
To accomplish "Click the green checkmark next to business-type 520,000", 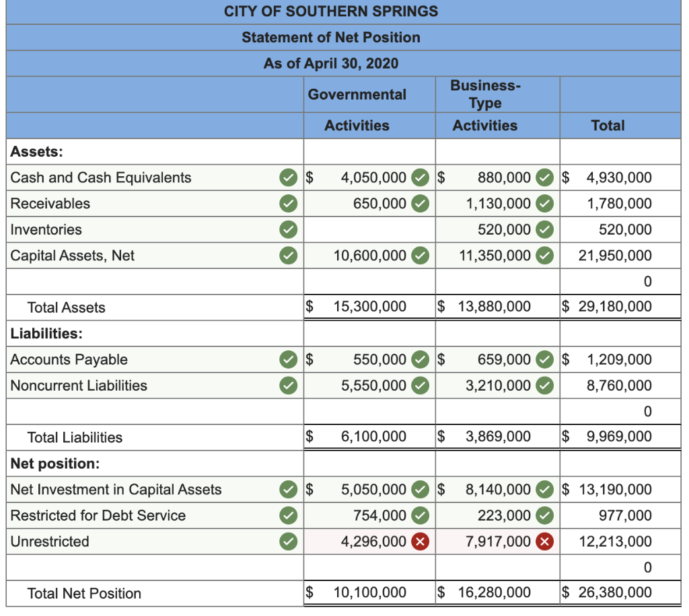I will (x=545, y=229).
